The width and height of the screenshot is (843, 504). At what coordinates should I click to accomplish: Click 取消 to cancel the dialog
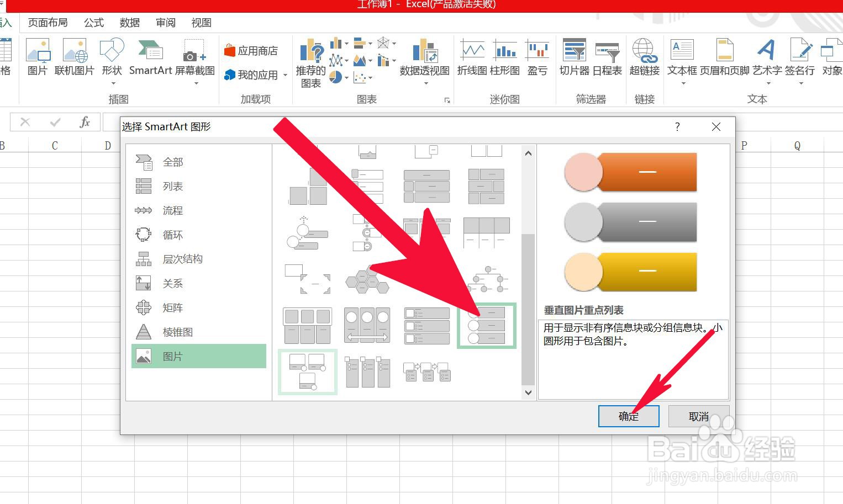click(698, 416)
